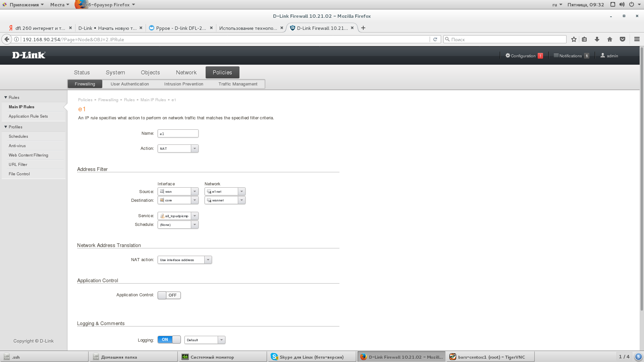
Task: Click Main IP Rules breadcrumb link
Action: [153, 100]
